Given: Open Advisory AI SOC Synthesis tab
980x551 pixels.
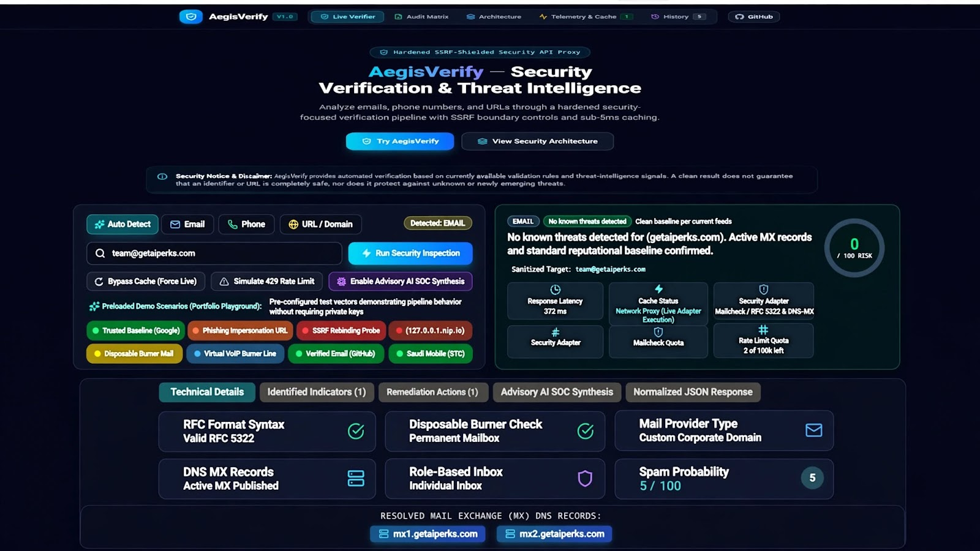Looking at the screenshot, I should (557, 392).
